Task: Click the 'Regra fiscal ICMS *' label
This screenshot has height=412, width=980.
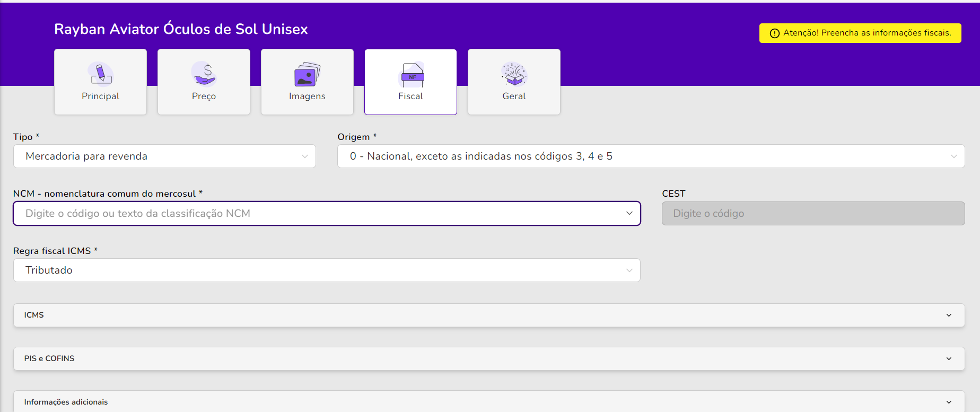Action: pos(55,251)
